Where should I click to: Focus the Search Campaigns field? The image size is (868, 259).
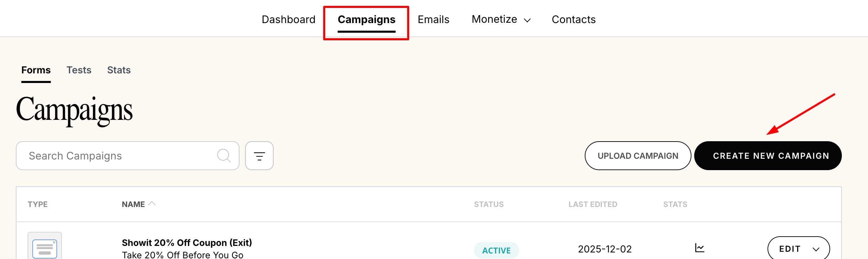pos(117,156)
